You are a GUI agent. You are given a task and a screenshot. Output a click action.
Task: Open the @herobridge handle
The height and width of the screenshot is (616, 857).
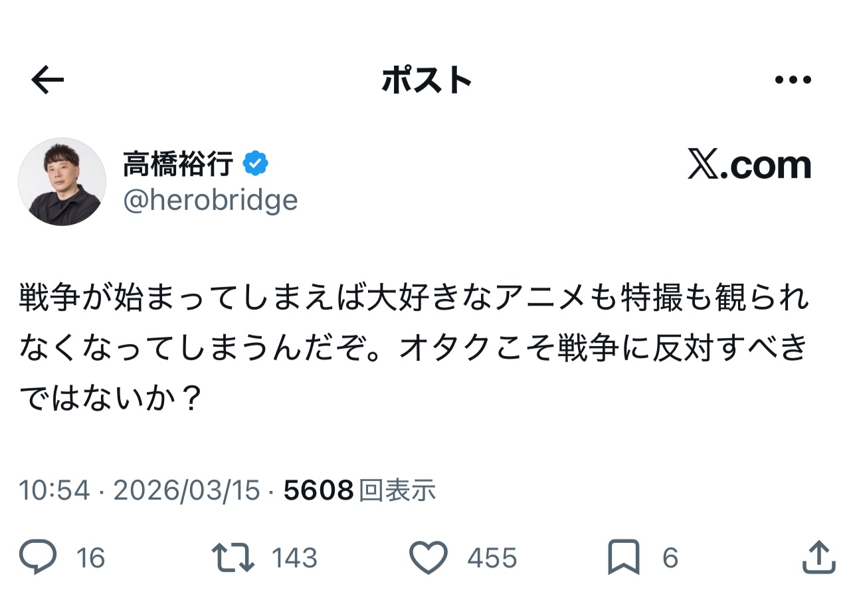[x=211, y=200]
